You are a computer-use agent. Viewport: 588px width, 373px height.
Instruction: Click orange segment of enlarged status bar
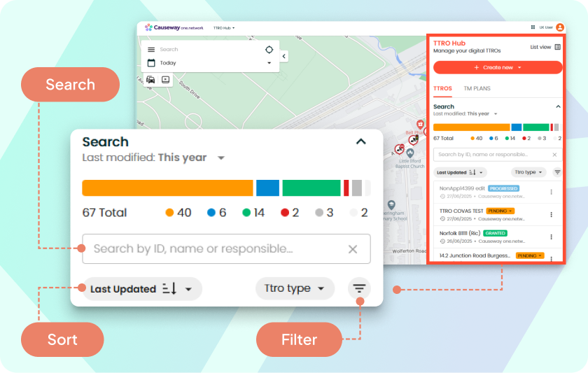pos(167,188)
